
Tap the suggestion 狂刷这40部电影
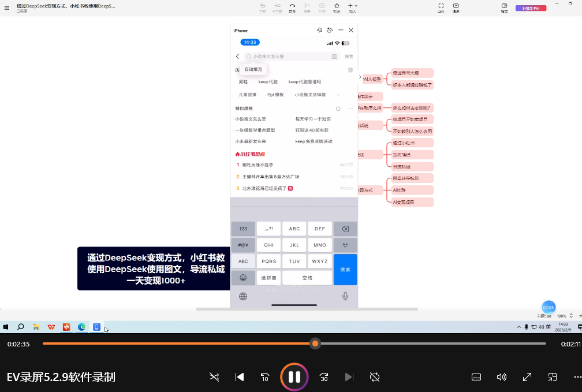tap(312, 130)
